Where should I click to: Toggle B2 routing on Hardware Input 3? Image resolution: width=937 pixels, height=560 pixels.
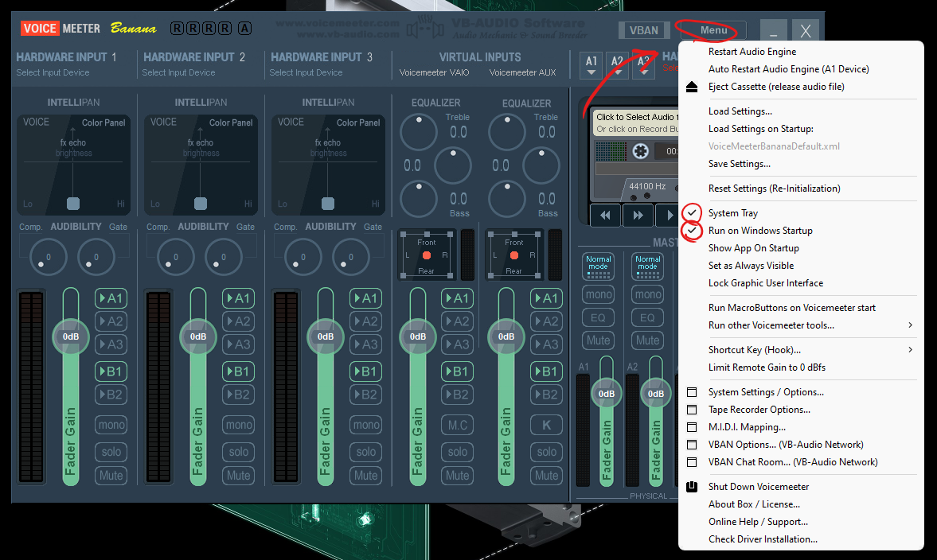(x=365, y=395)
